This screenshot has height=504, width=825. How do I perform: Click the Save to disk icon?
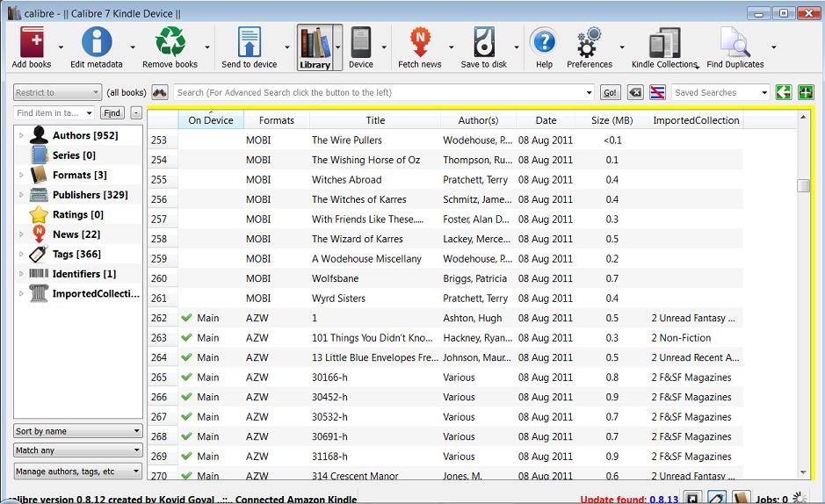coord(484,42)
